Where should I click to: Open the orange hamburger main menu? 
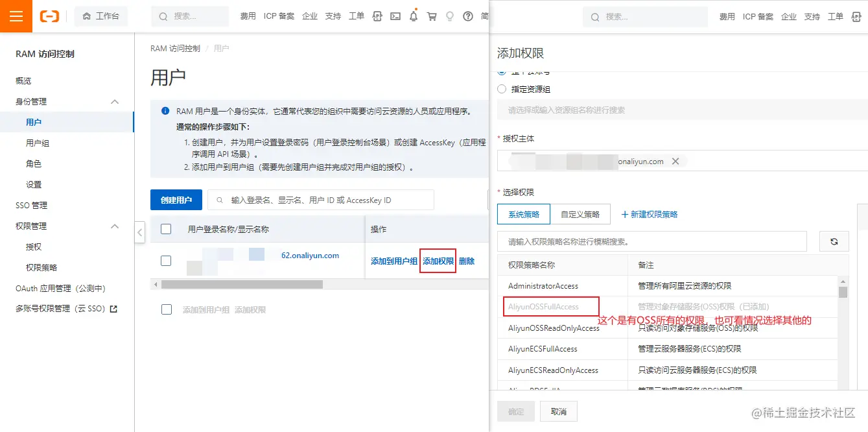[x=16, y=16]
